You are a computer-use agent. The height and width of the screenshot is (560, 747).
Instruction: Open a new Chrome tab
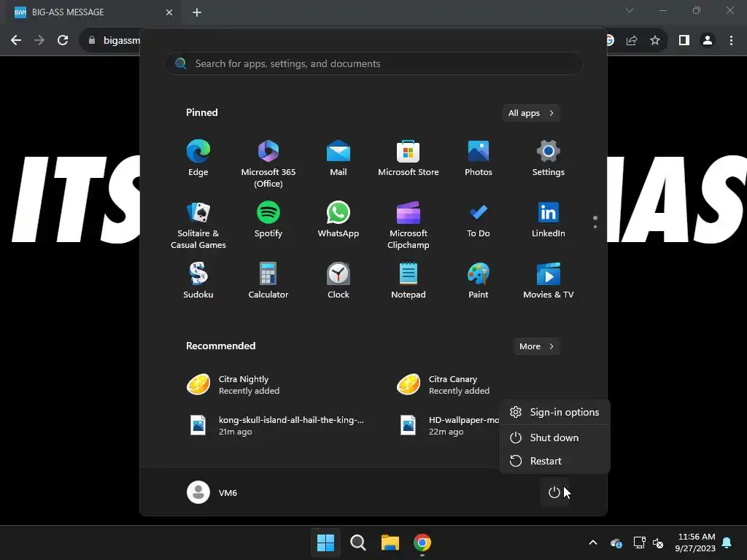click(197, 12)
